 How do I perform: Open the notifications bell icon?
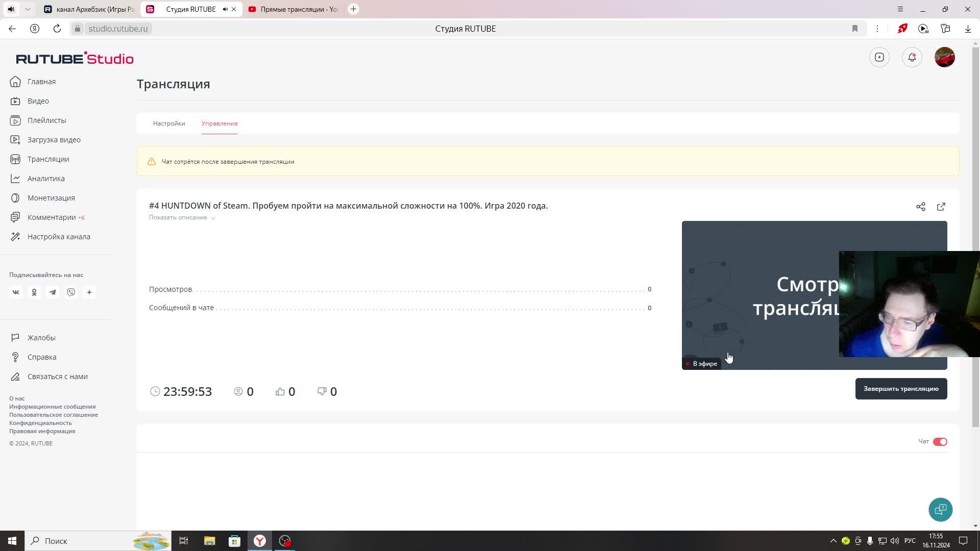pyautogui.click(x=912, y=57)
